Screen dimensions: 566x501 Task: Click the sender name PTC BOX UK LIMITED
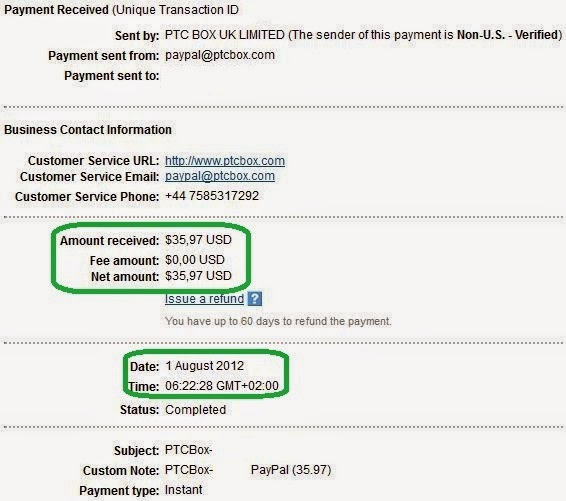click(x=225, y=35)
